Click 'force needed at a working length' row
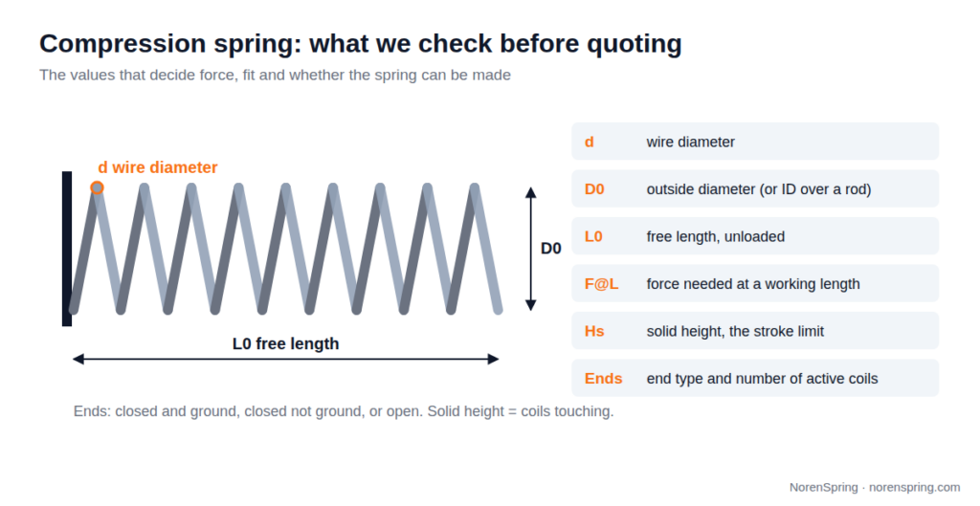Screen dimensions: 980x506 755,284
